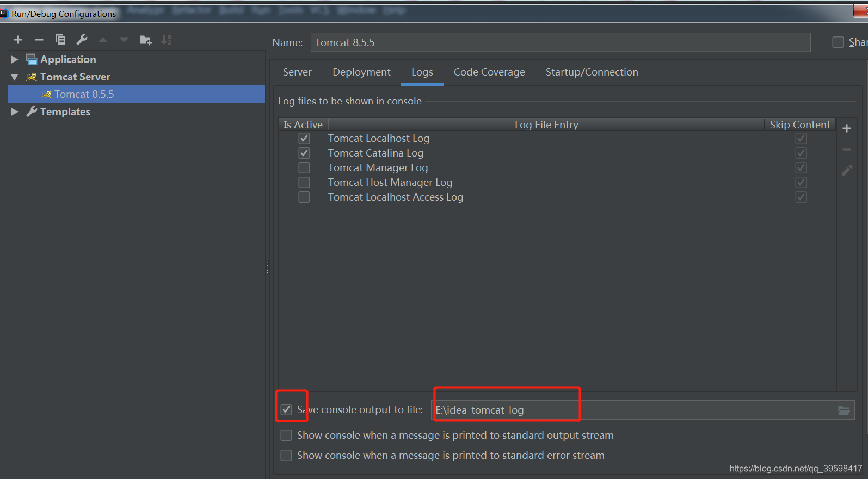This screenshot has height=479, width=868.
Task: Expand the Templates node
Action: [x=15, y=111]
